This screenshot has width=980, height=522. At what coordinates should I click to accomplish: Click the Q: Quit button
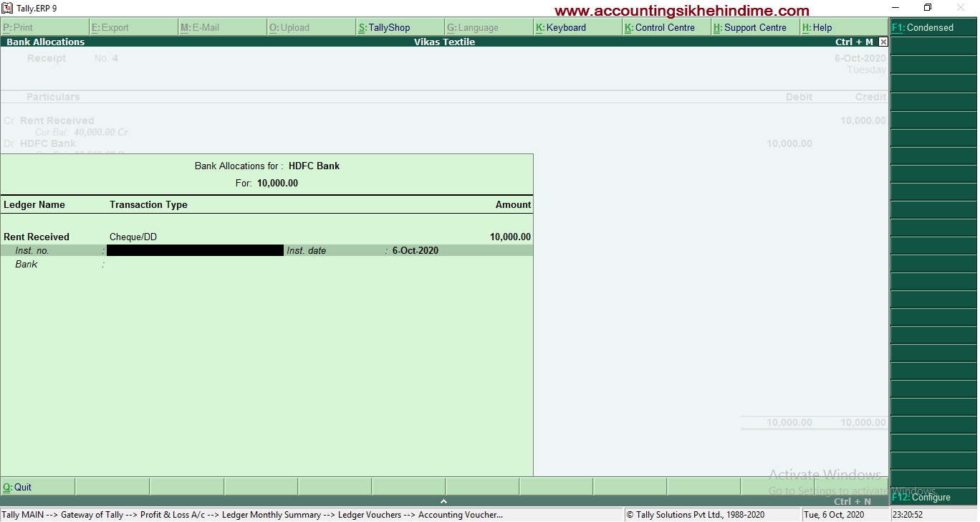(x=37, y=487)
